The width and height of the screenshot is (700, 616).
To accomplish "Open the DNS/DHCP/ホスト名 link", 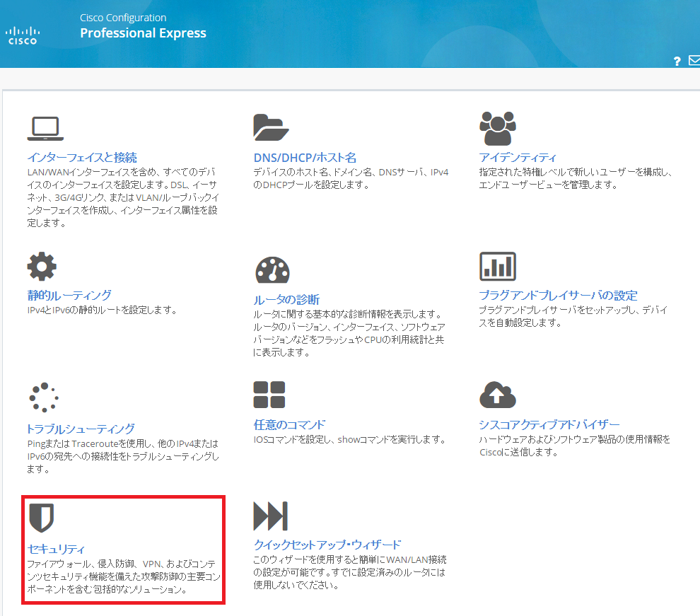I will pyautogui.click(x=305, y=158).
